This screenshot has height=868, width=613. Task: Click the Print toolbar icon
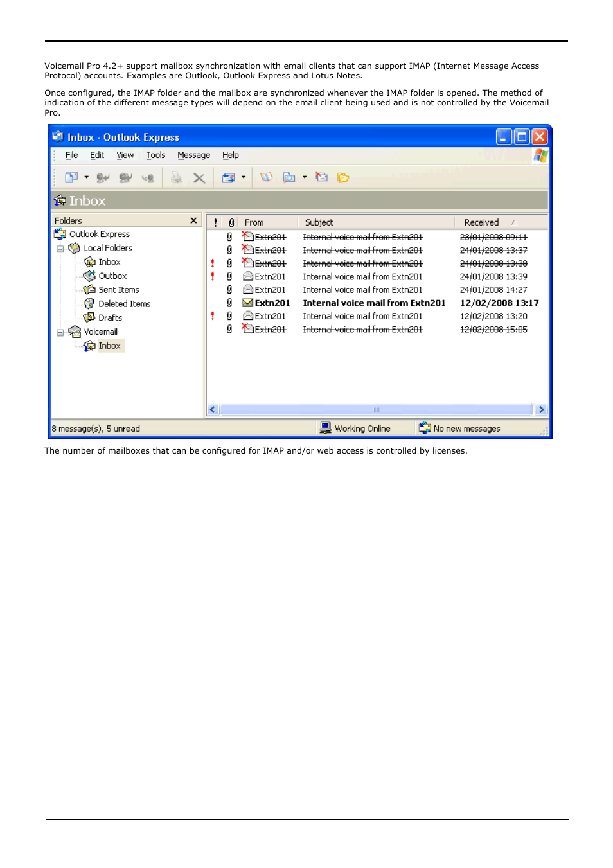(176, 178)
